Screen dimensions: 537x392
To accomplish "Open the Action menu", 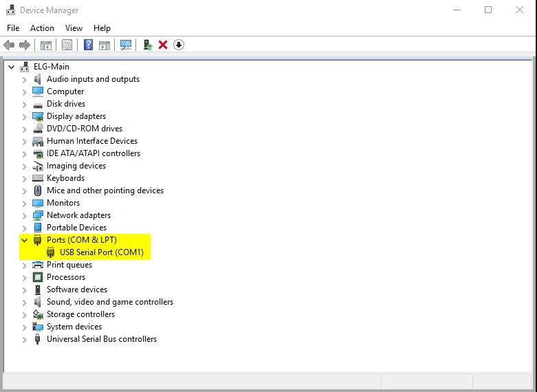I will coord(42,28).
